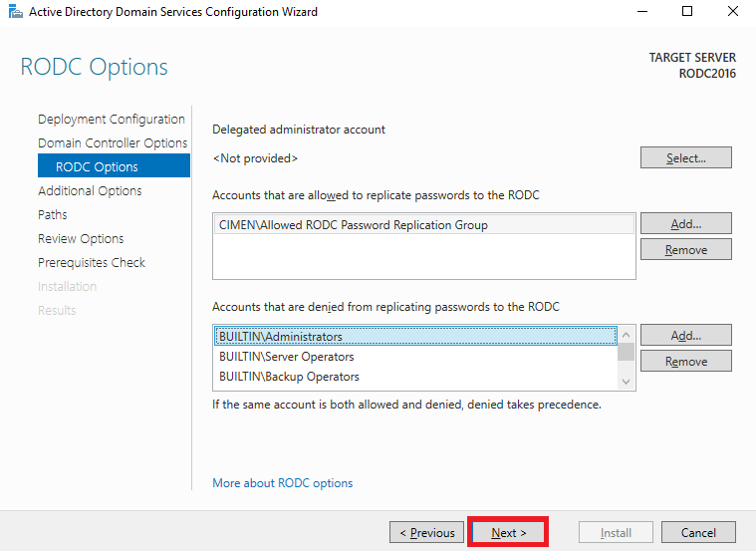The image size is (756, 551).
Task: Add an account to denied replication list
Action: (685, 335)
